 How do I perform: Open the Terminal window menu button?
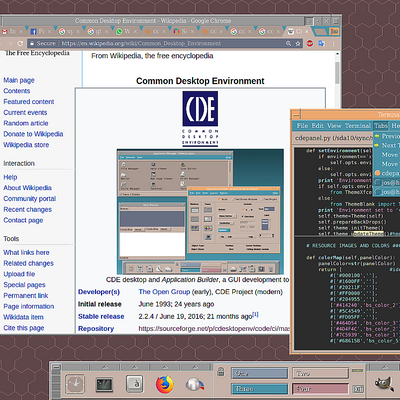(x=296, y=115)
